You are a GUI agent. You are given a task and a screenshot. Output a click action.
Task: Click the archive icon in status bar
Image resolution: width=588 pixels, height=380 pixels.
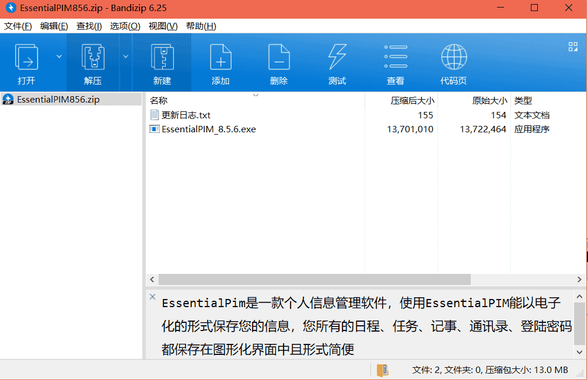(383, 370)
